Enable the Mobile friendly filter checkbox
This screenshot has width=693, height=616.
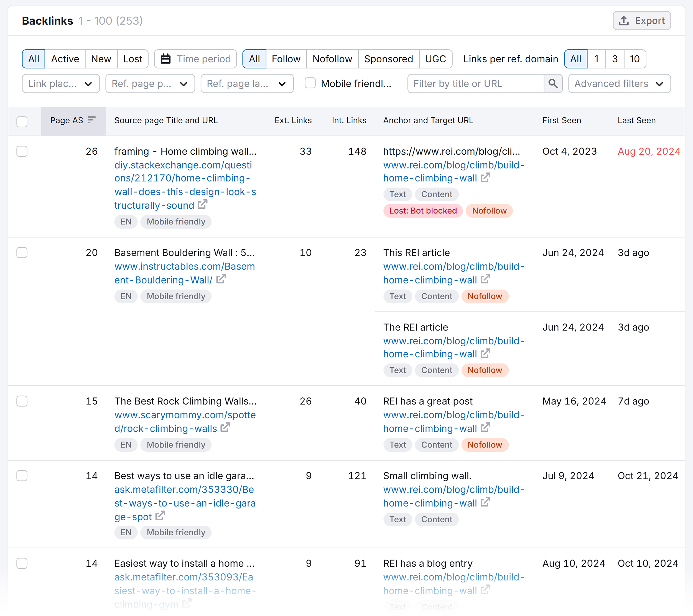(x=310, y=83)
